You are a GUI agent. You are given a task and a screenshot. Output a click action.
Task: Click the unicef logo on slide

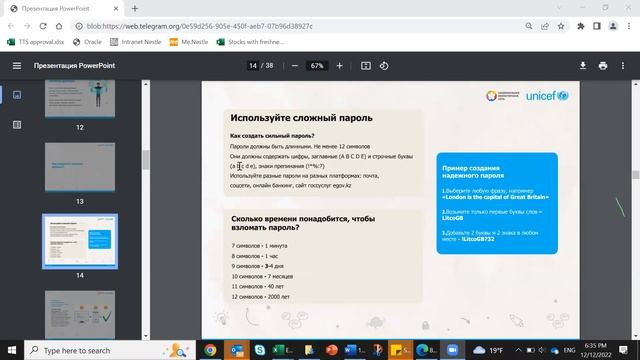(547, 96)
